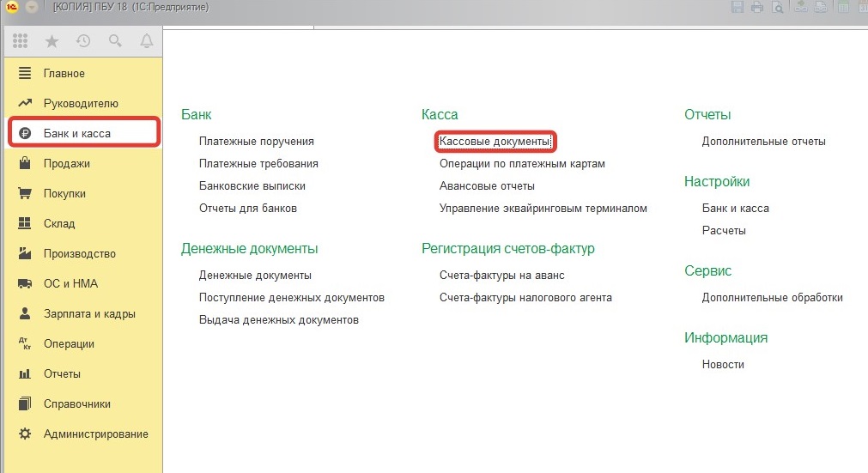The width and height of the screenshot is (868, 473).
Task: Open Авансовые отчеты
Action: pos(487,186)
